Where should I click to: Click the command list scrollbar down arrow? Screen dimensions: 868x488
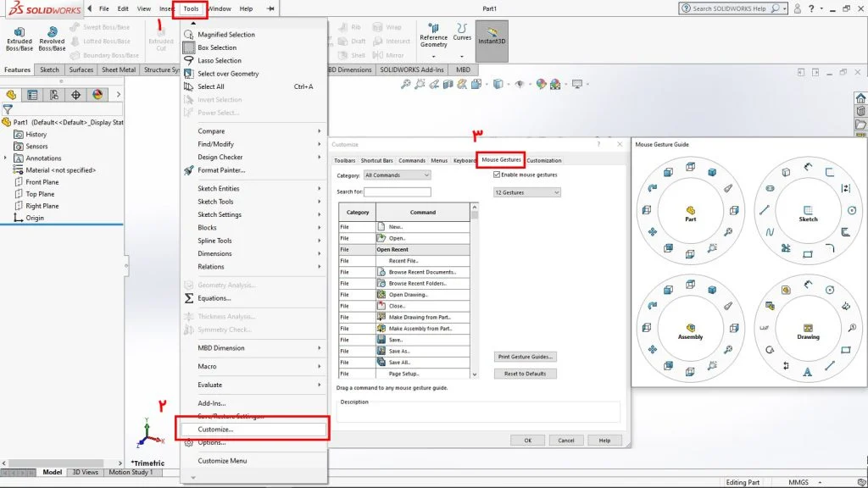point(475,374)
